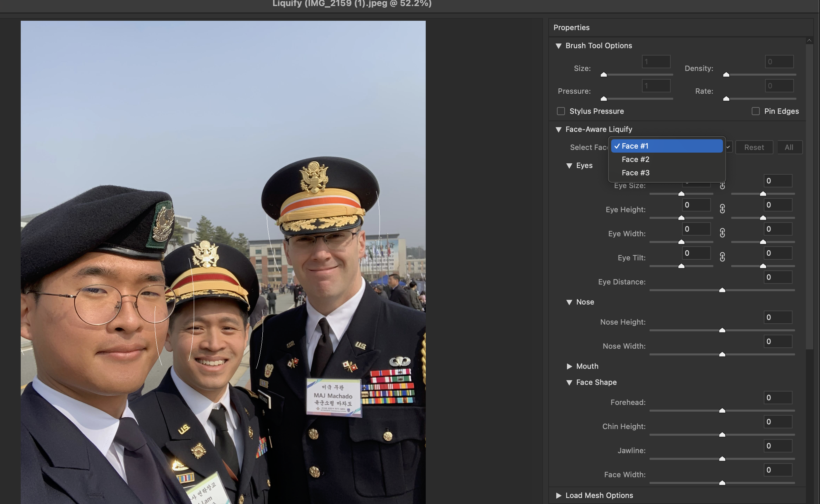
Task: Click the Forehead value input field
Action: click(778, 398)
